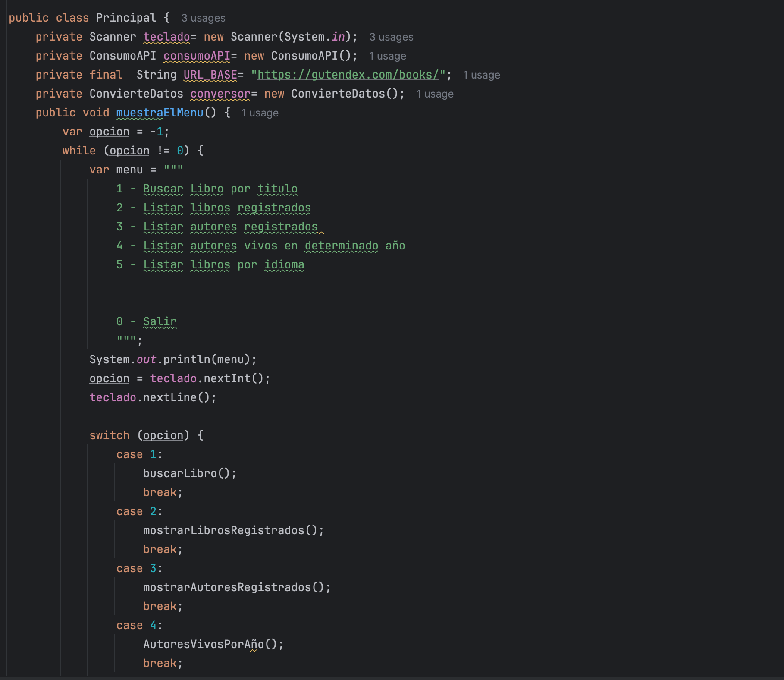Click the break statement under case 4

[163, 663]
